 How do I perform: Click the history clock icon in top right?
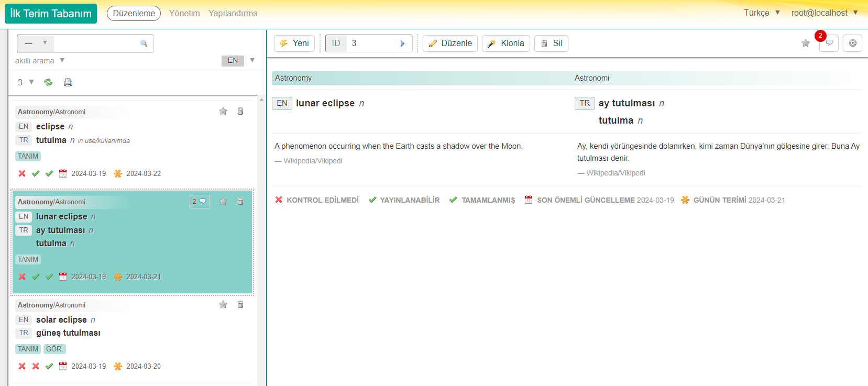tap(852, 43)
